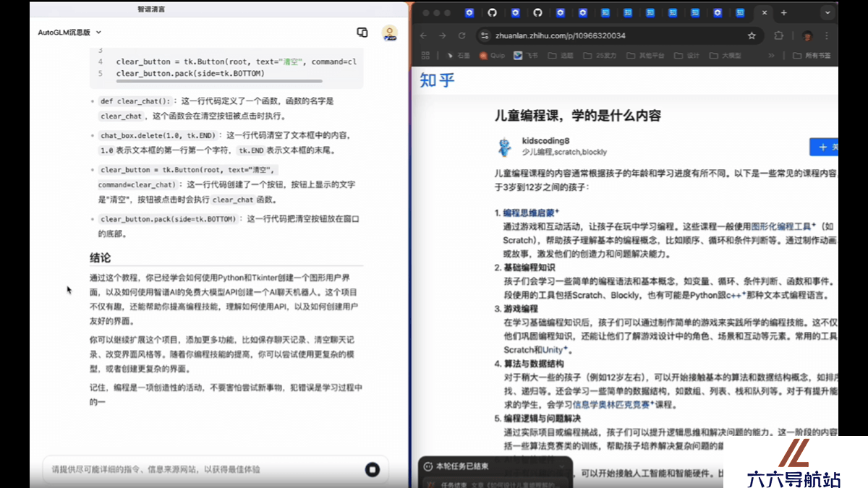
Task: Click the 5. 编程逻辑与问题解决 heading
Action: [x=538, y=418]
